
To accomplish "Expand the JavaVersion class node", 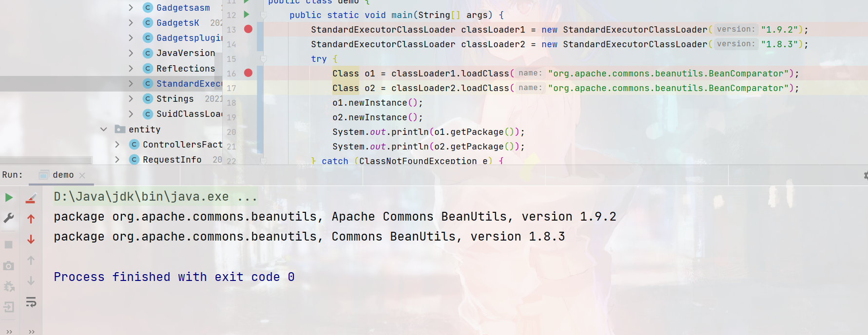I will coord(131,53).
